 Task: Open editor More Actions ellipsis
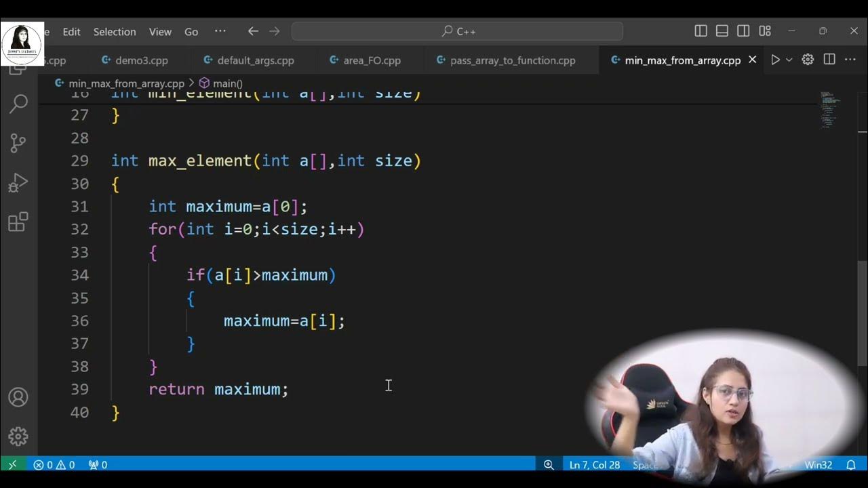(850, 60)
